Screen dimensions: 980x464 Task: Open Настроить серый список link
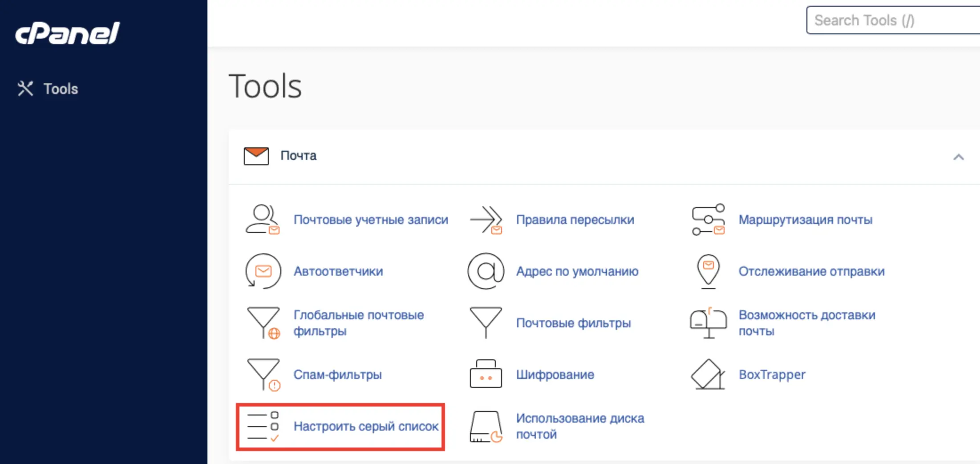point(366,426)
